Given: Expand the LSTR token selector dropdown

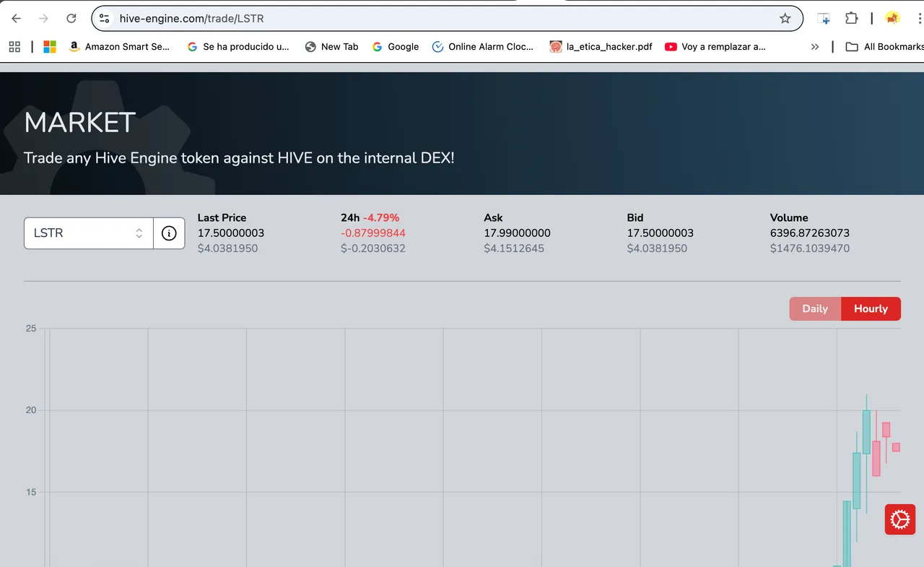Looking at the screenshot, I should [89, 233].
